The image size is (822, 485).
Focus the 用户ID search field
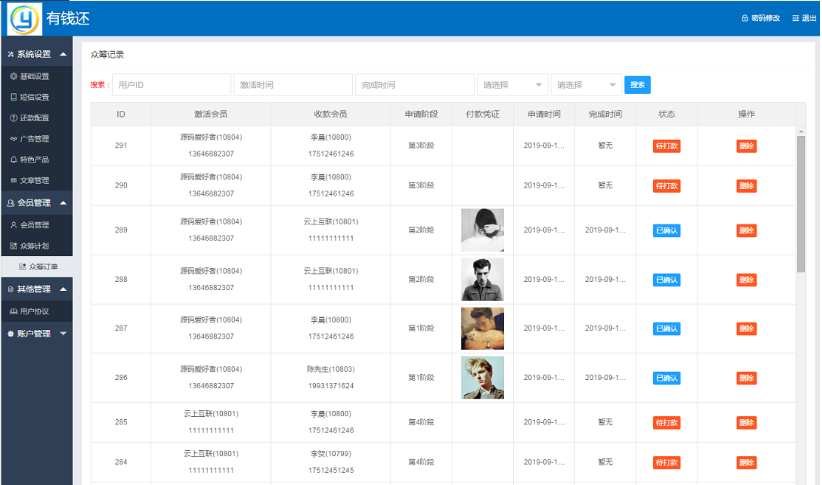click(171, 85)
